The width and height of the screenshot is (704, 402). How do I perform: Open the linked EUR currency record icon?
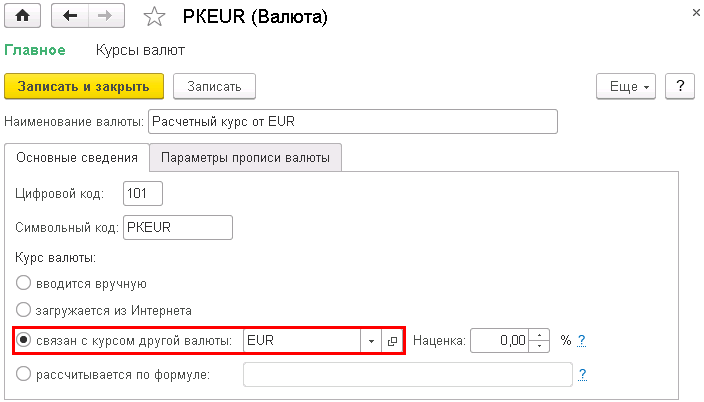pyautogui.click(x=392, y=341)
